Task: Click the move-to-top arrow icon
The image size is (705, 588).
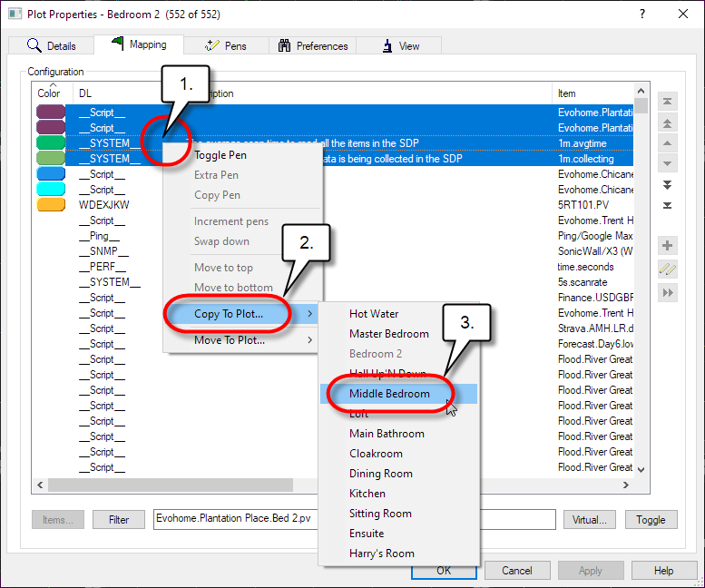Action: 668,102
